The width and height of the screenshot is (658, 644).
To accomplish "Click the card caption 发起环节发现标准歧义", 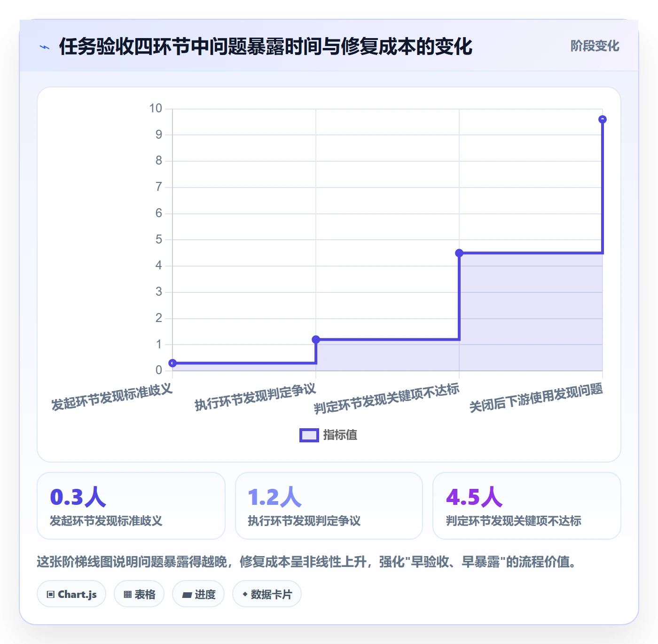I will point(106,521).
